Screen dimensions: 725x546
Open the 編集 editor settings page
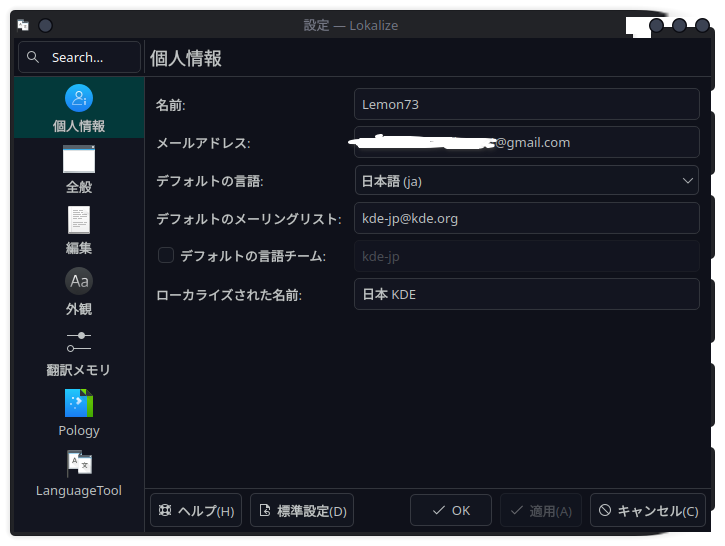click(x=79, y=230)
